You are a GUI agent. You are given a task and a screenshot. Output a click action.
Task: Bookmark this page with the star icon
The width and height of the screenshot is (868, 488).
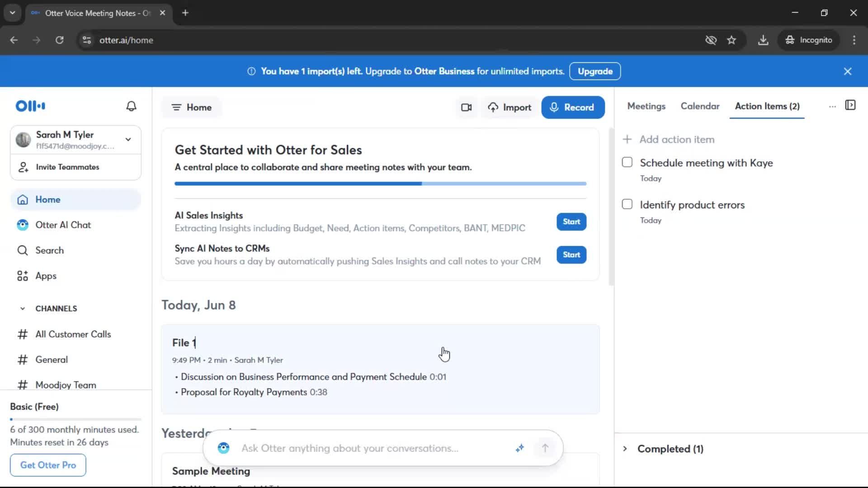731,40
